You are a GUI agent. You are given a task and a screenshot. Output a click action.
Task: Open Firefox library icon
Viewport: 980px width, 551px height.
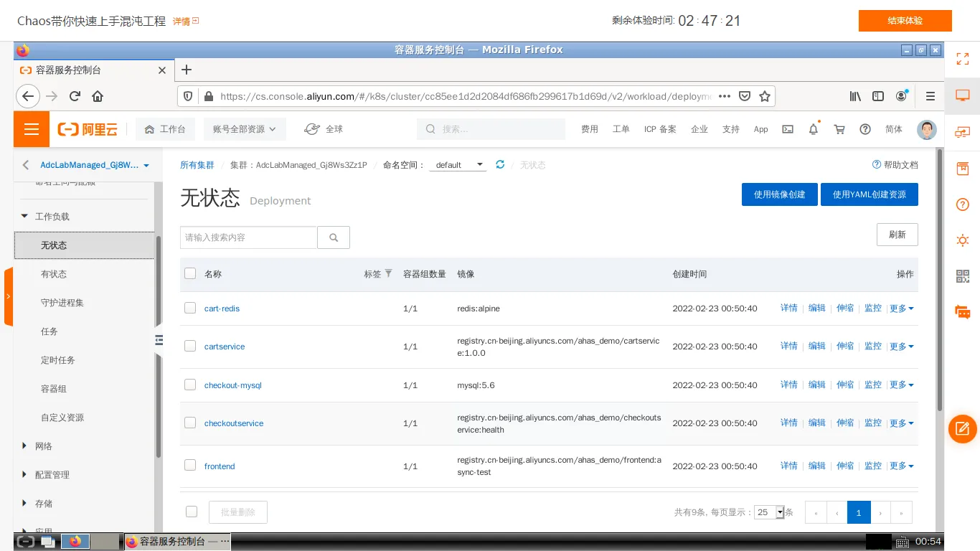855,96
